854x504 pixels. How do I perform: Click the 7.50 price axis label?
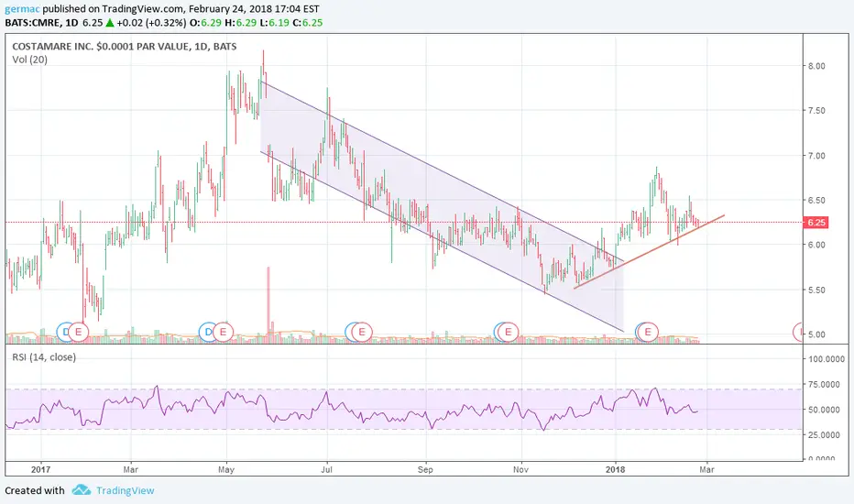816,111
